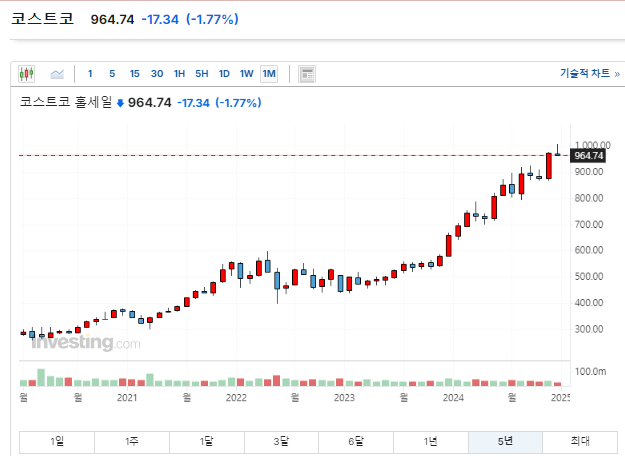
Task: Click the 1,000.00 price axis label
Action: point(592,145)
